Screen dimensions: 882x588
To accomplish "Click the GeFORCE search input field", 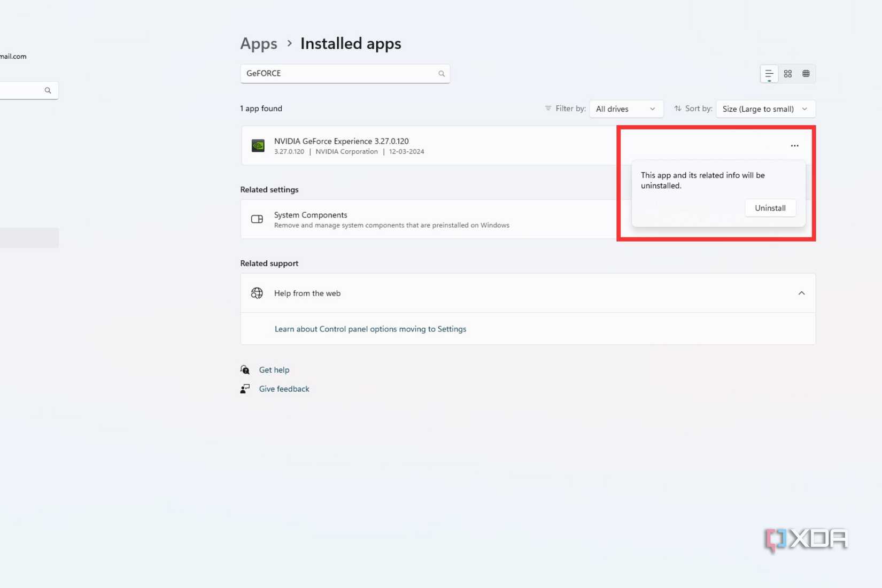I will tap(345, 74).
